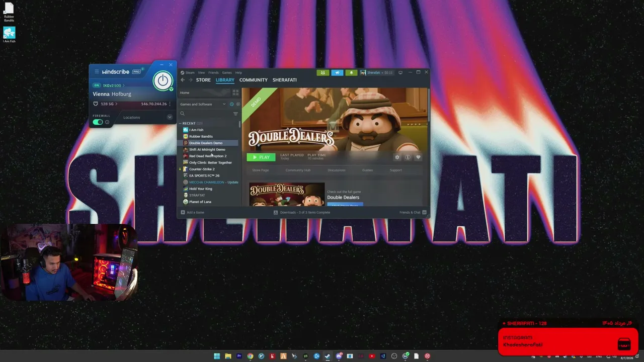The image size is (644, 362).
Task: Open the Help menu in Steam
Action: tap(238, 72)
